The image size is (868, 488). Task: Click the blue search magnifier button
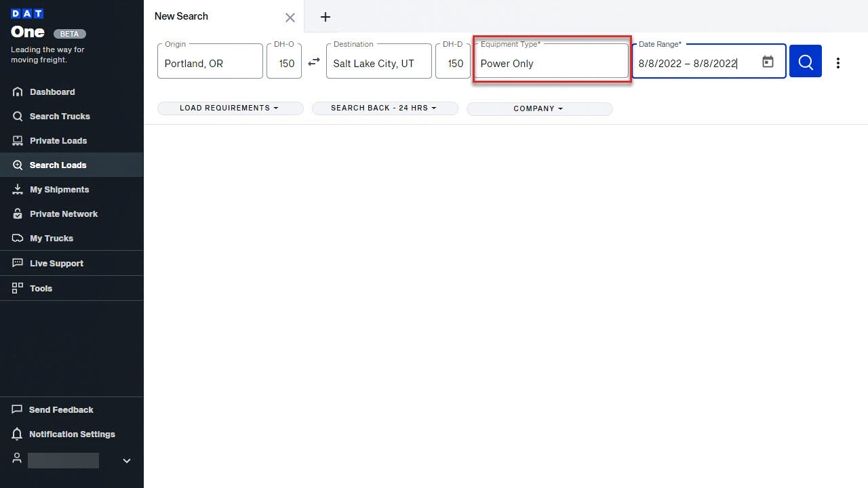[805, 62]
